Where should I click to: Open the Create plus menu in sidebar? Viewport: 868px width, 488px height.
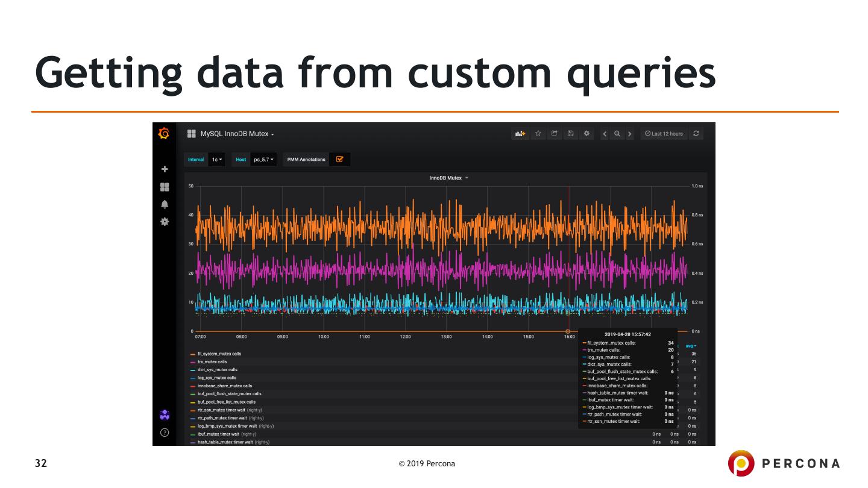click(x=164, y=170)
